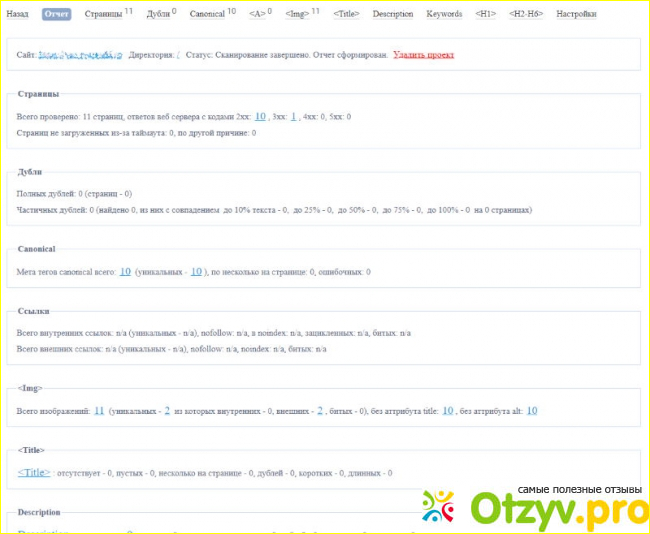Click the 2xx response count link
The height and width of the screenshot is (534, 650).
(260, 117)
